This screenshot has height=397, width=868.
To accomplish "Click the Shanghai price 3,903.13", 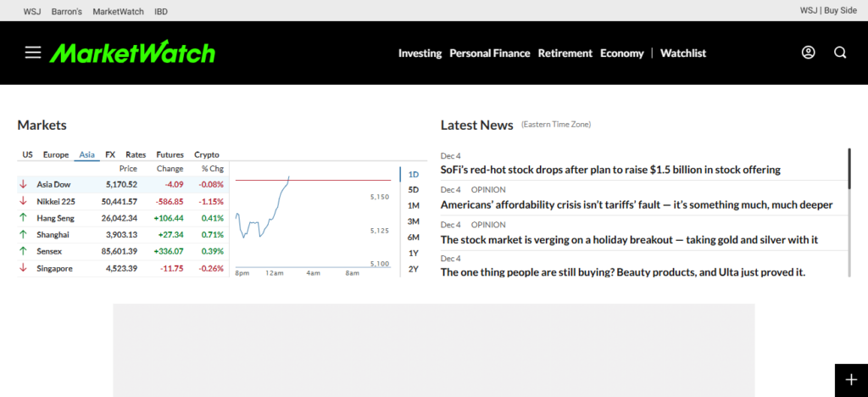I will pos(122,235).
